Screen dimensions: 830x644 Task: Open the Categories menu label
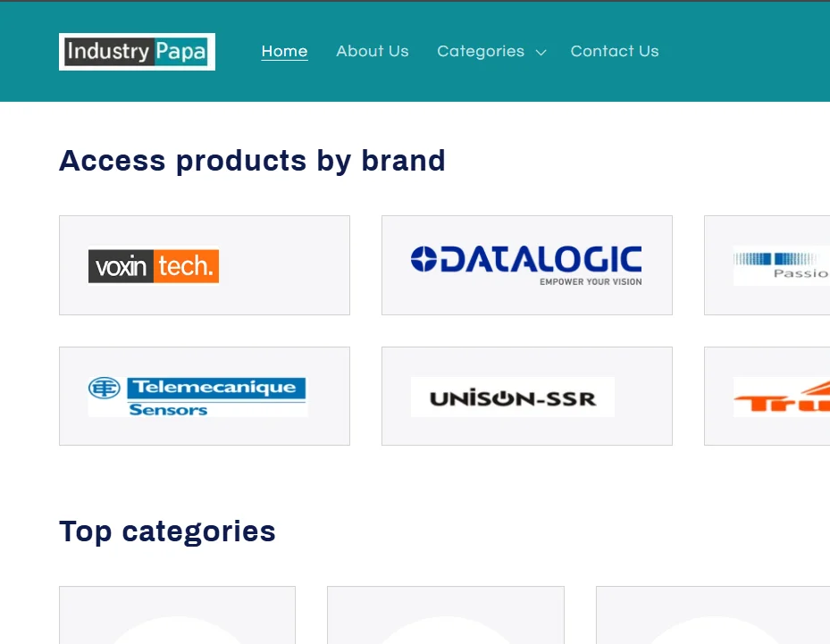481,52
